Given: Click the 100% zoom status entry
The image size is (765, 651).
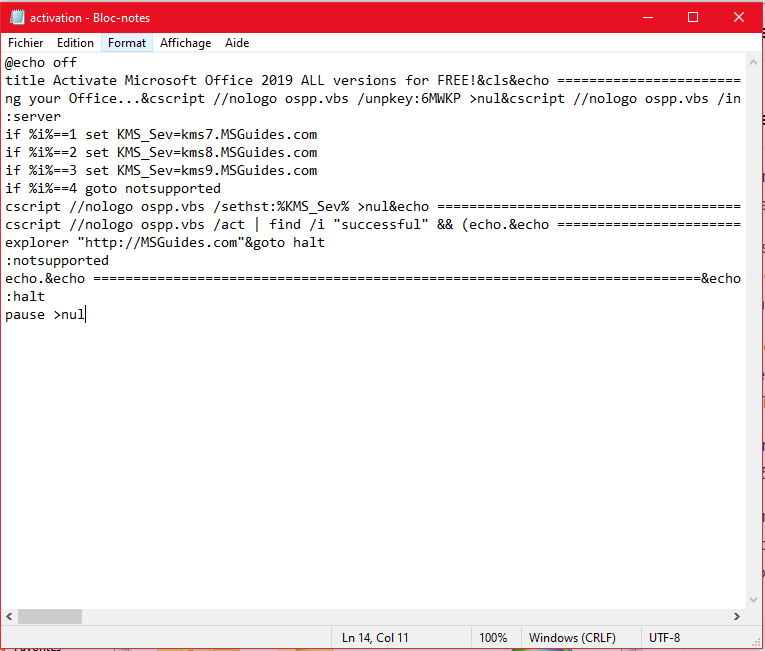Looking at the screenshot, I should 493,638.
